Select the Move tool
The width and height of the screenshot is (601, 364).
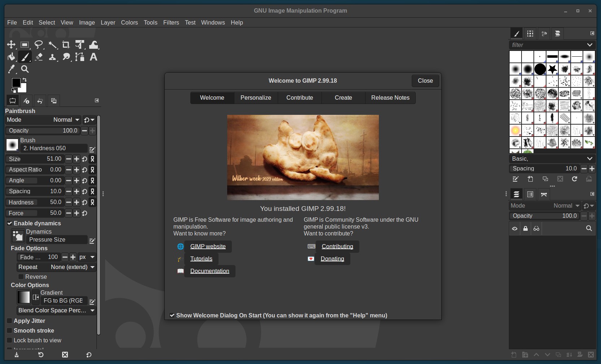(11, 45)
